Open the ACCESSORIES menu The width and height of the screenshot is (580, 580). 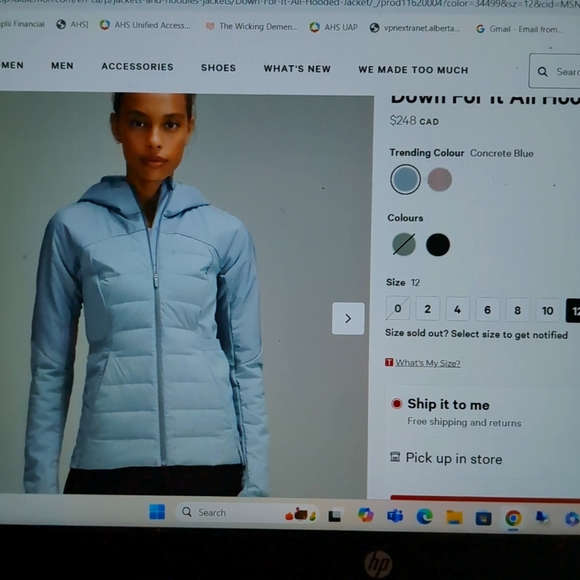coord(137,67)
